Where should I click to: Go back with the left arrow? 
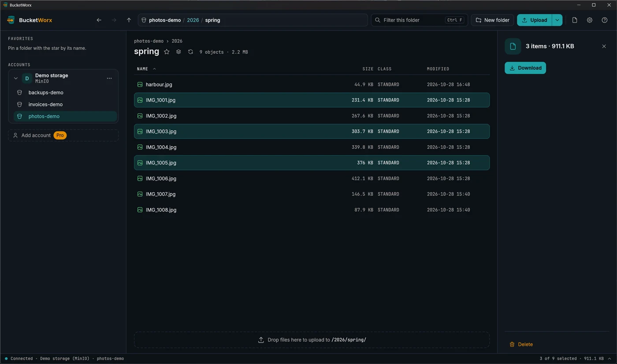99,20
